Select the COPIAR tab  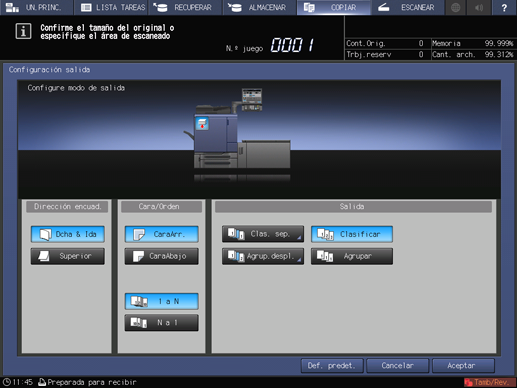(x=333, y=7)
